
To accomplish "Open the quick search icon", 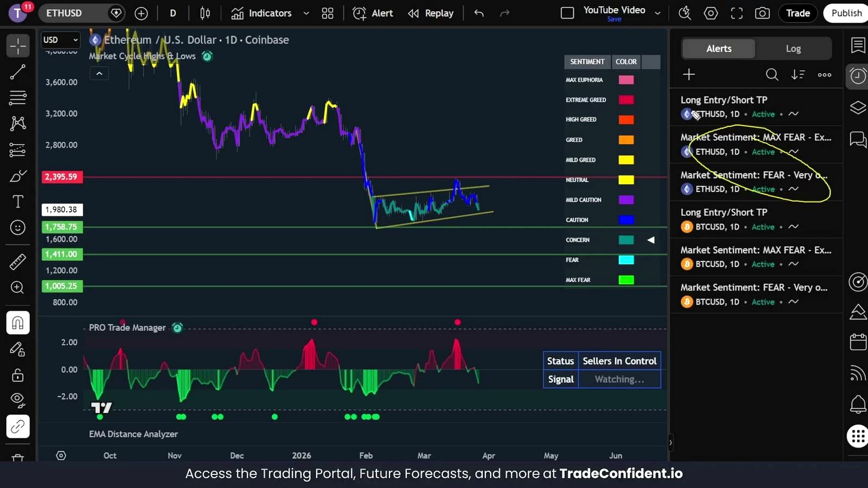I will (685, 13).
